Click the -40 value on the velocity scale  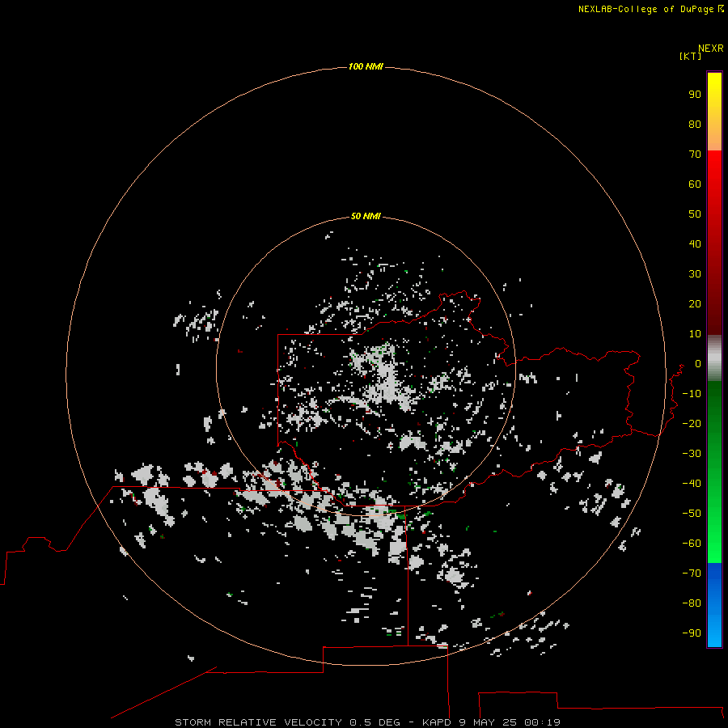click(692, 484)
